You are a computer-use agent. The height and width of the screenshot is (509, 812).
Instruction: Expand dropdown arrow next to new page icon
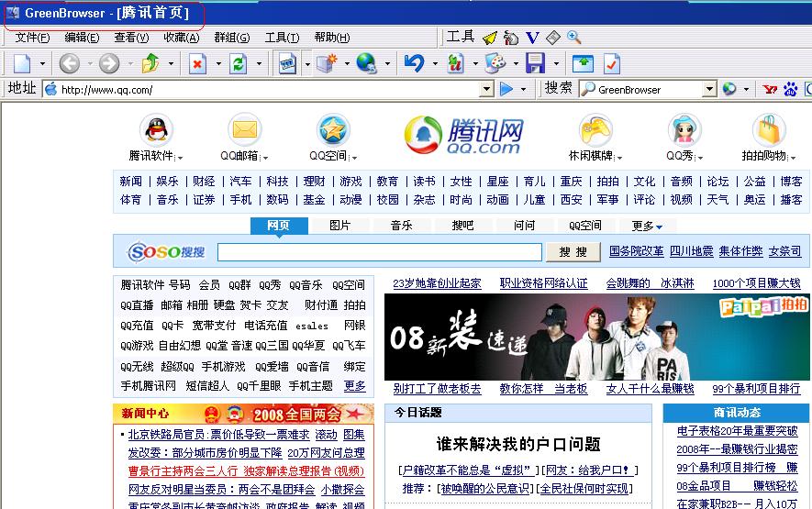pyautogui.click(x=42, y=64)
